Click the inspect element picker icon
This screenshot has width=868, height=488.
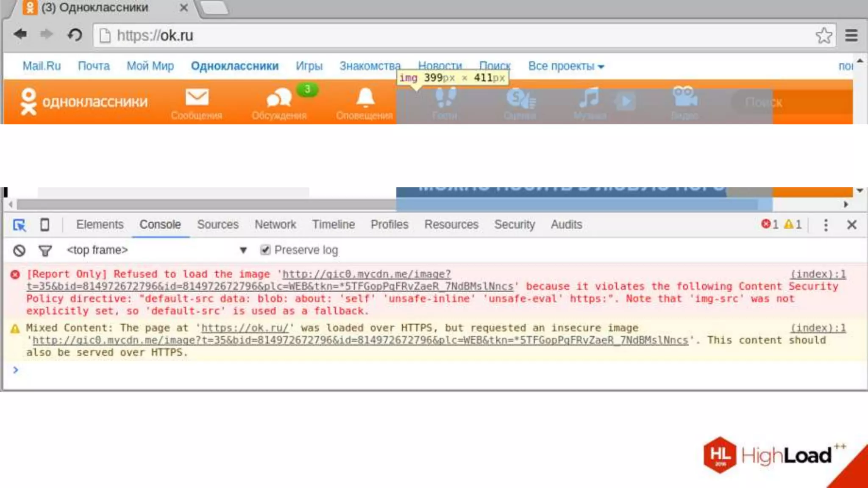coord(19,225)
